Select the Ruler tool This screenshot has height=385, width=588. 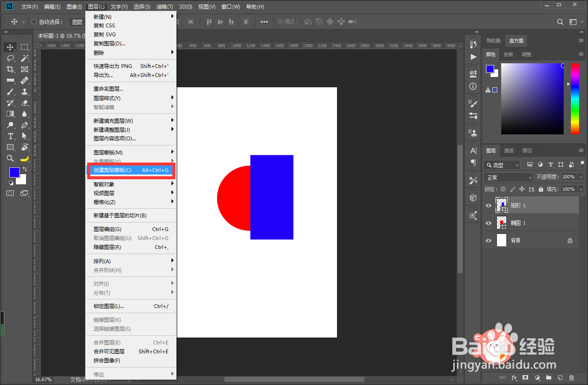10,80
